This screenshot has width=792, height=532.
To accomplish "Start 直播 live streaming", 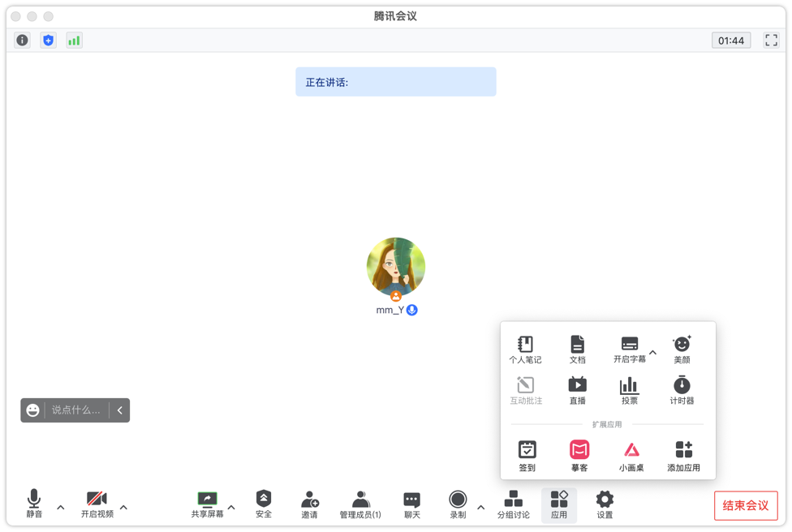I will coord(577,391).
